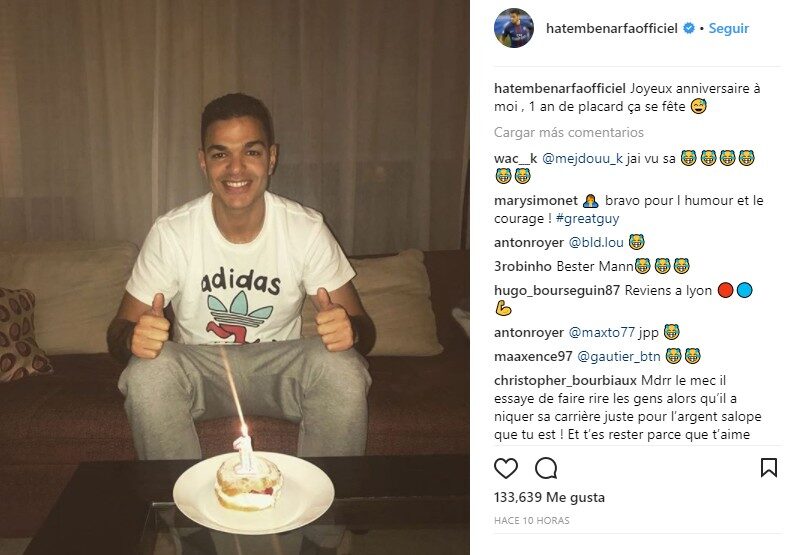The width and height of the screenshot is (785, 555).
Task: Like the post with heart icon
Action: [x=506, y=468]
